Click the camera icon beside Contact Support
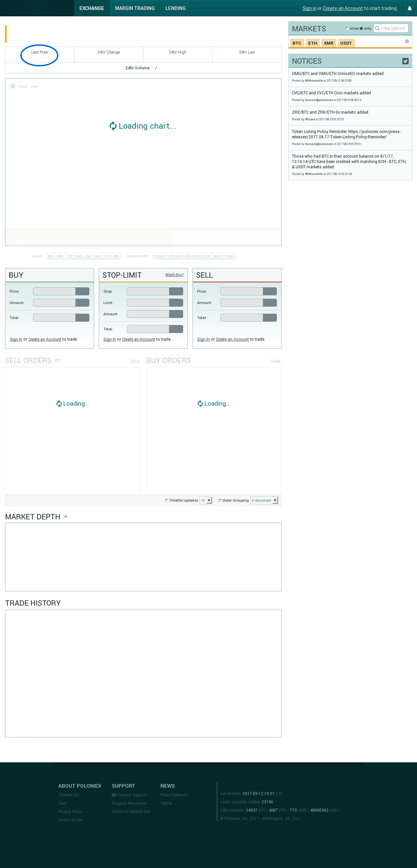417x868 pixels. pyautogui.click(x=114, y=795)
